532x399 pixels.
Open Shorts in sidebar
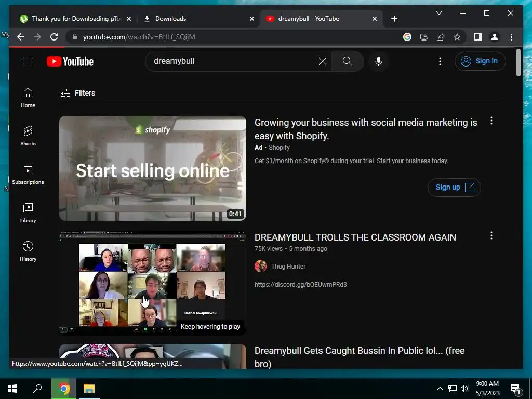(x=28, y=136)
